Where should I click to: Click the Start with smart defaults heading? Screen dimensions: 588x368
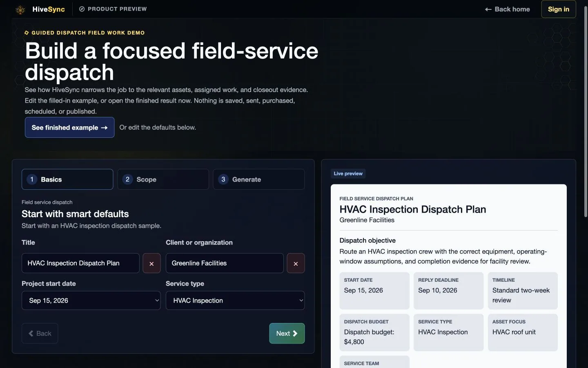pyautogui.click(x=75, y=214)
